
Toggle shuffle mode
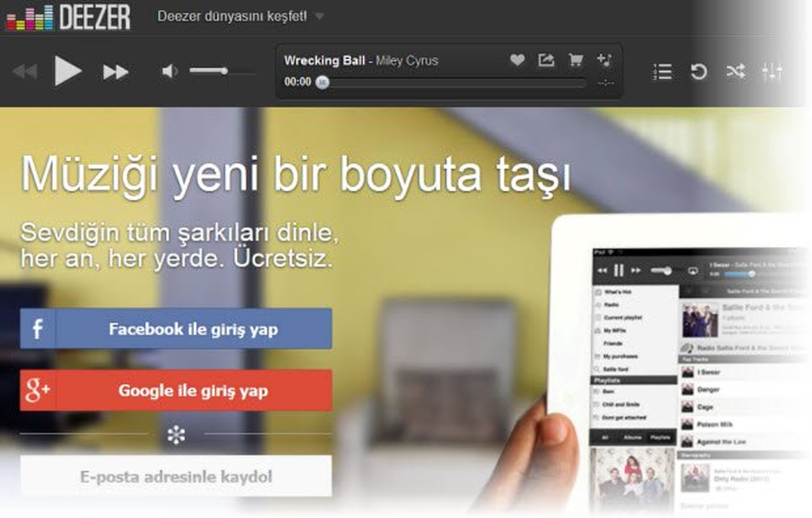[736, 72]
